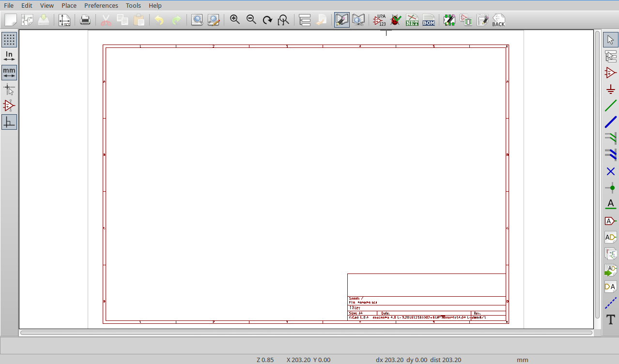
Task: Generate bill of materials with BOM icon
Action: coord(429,20)
